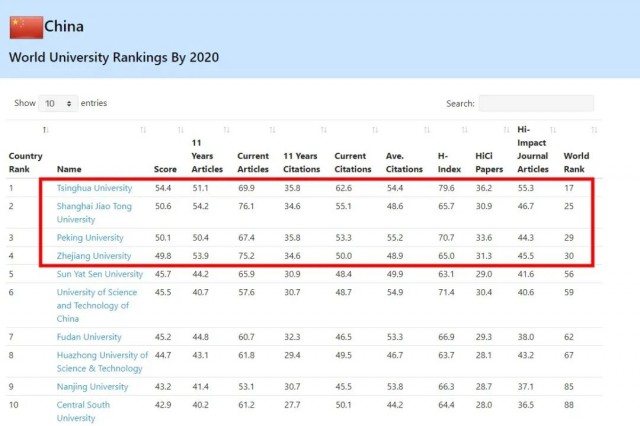Sort by Name column arrows

[143, 130]
